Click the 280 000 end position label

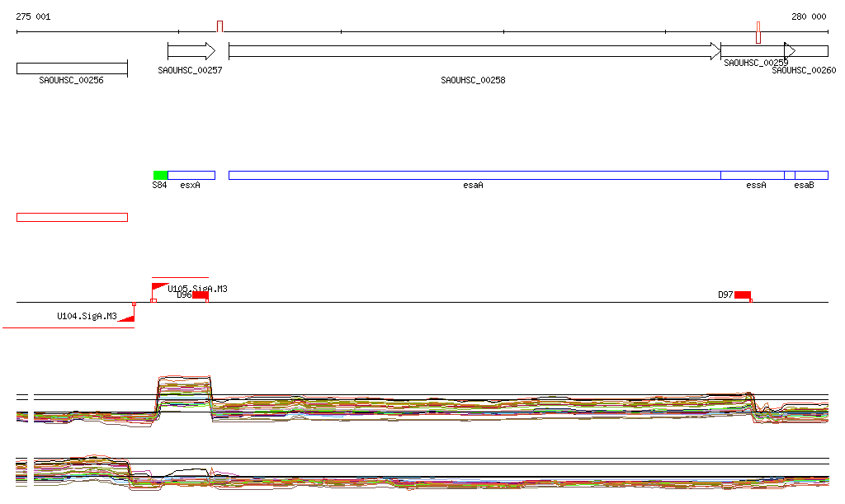point(809,16)
